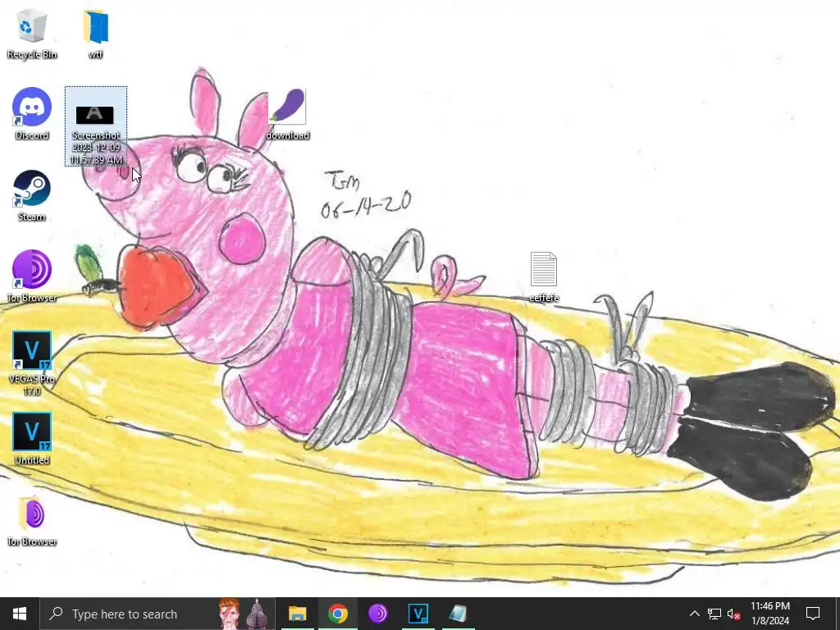Launch the Tor Browser shortcut with arrow
Screen dimensions: 840x630
(32, 276)
